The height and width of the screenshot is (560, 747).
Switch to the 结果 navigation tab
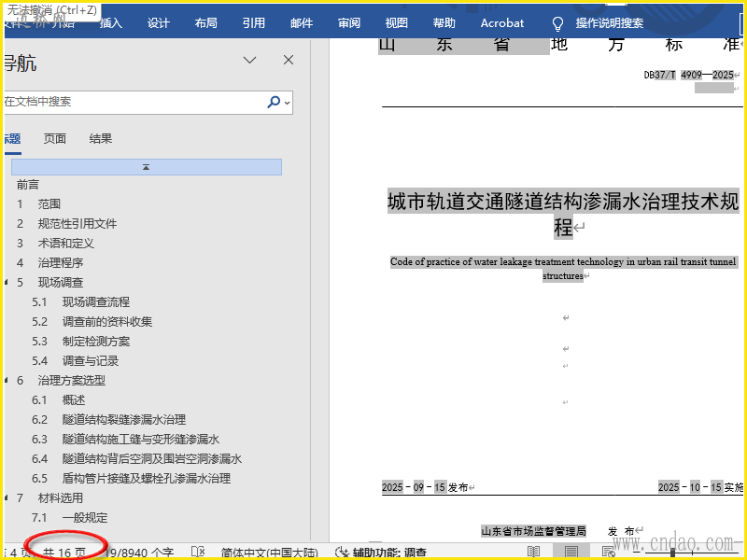pyautogui.click(x=101, y=138)
